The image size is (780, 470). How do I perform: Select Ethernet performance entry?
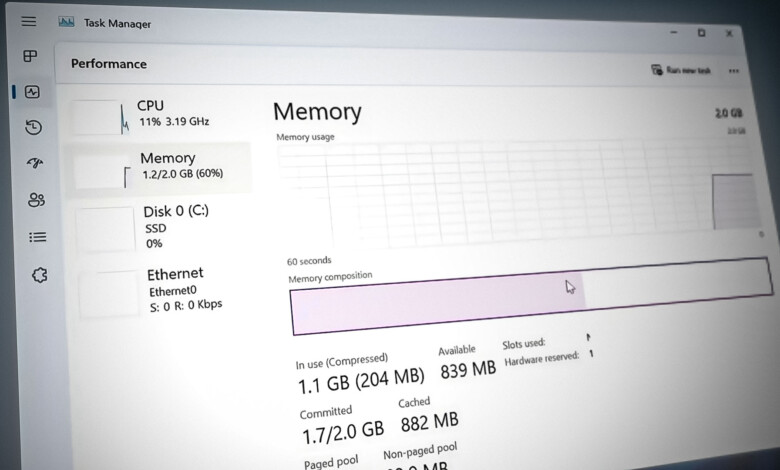pos(162,292)
